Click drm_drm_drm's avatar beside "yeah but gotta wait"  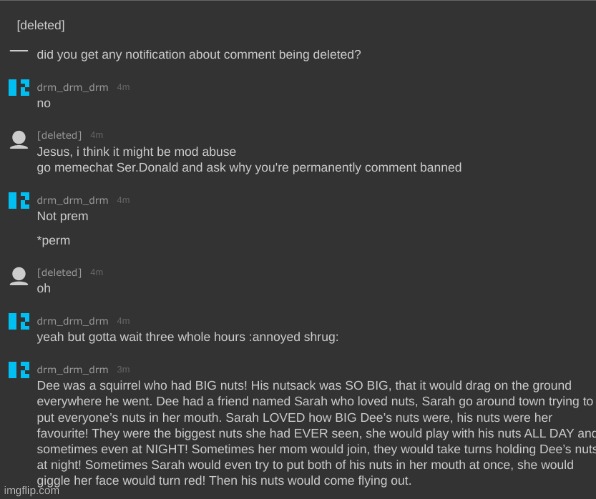click(19, 321)
